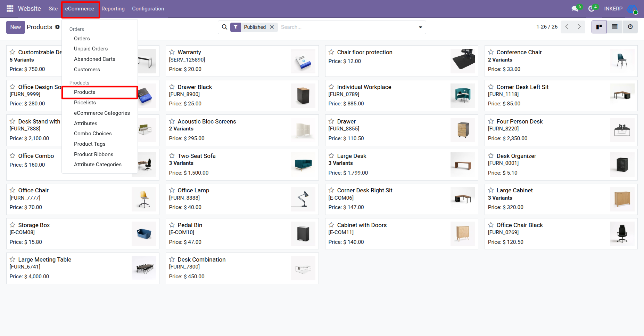Toggle favorite star on Desk Organizer
The image size is (644, 336).
point(491,156)
